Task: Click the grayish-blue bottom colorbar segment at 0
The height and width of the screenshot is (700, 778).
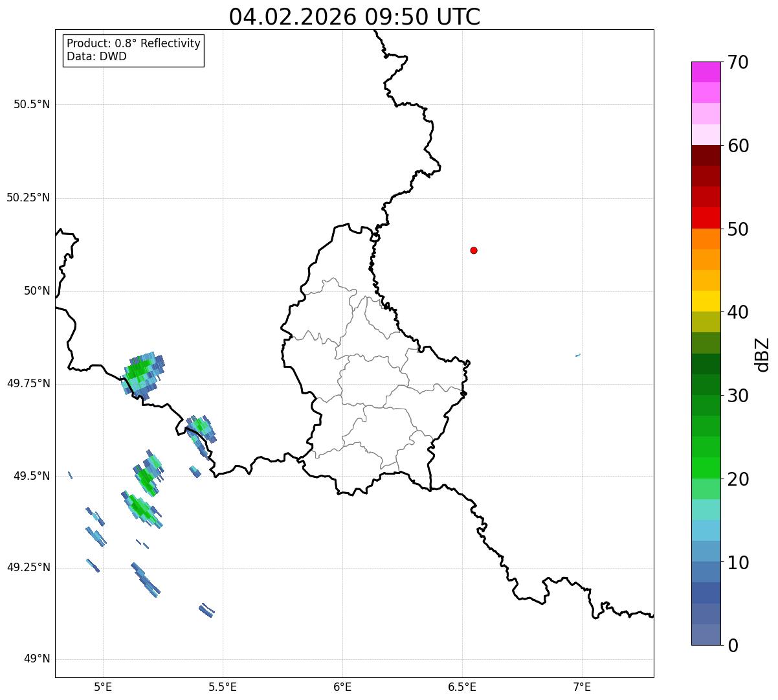Action: 706,635
